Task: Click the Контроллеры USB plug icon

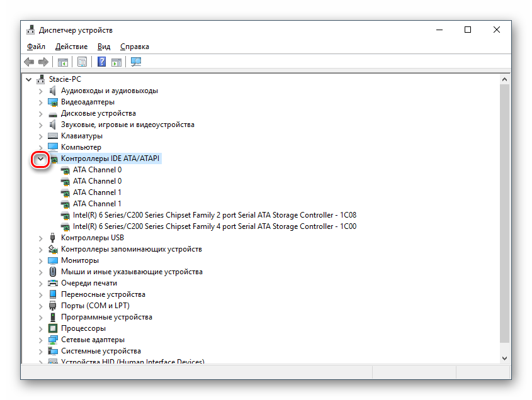Action: tap(53, 238)
